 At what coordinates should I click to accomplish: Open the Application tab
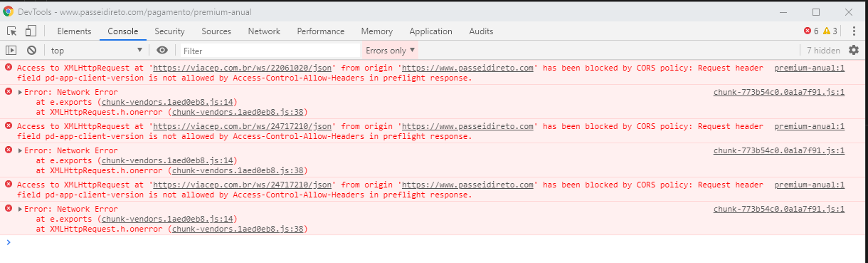(430, 31)
